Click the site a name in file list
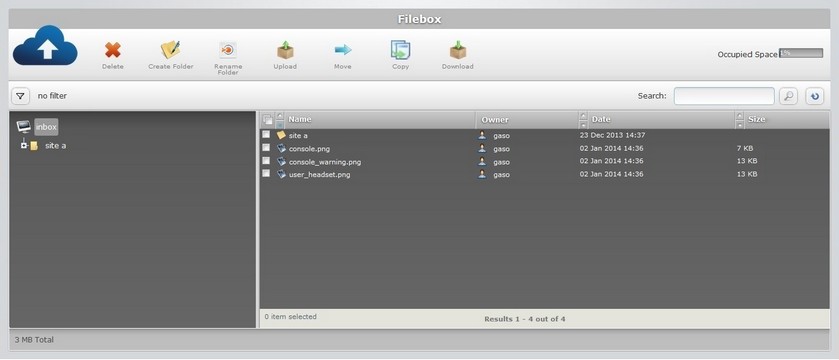 tap(298, 136)
